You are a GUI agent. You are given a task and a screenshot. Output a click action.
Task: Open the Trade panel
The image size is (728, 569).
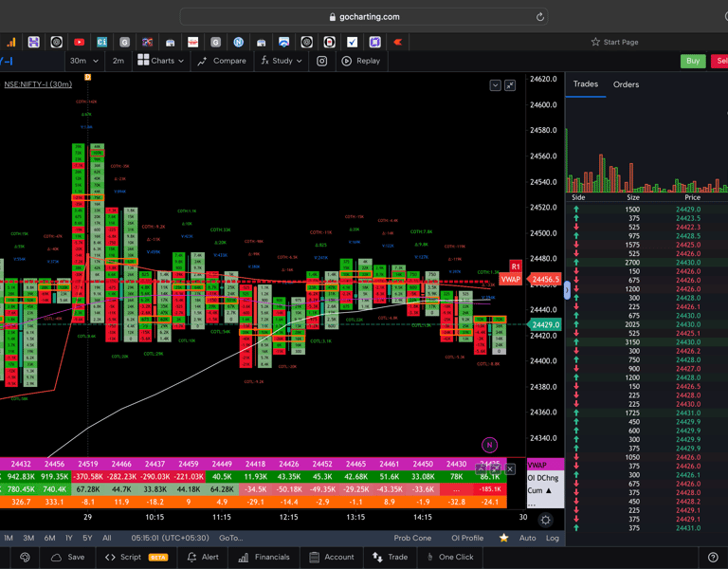[x=390, y=557]
